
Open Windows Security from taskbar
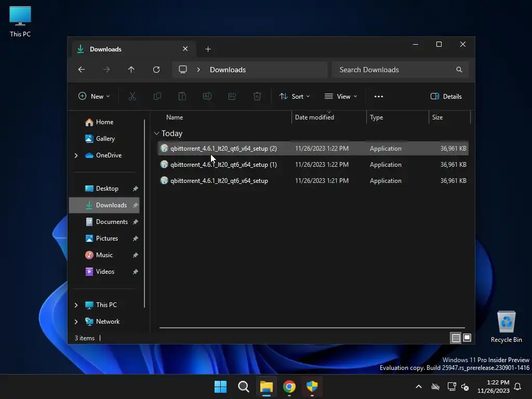pos(312,387)
